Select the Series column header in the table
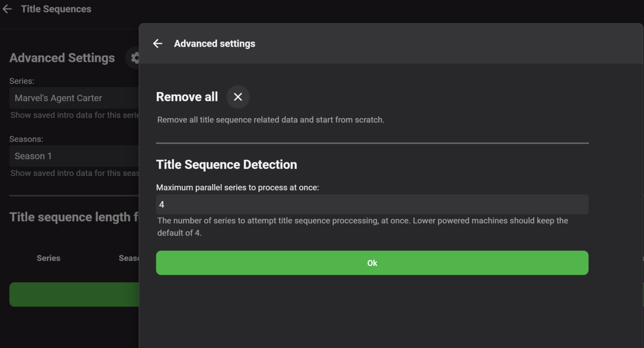The width and height of the screenshot is (644, 348). (48, 258)
